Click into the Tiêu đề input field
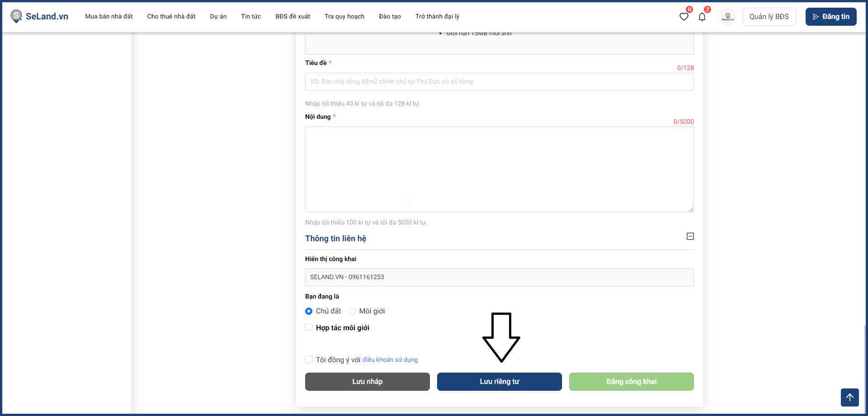This screenshot has width=868, height=416. coord(499,82)
